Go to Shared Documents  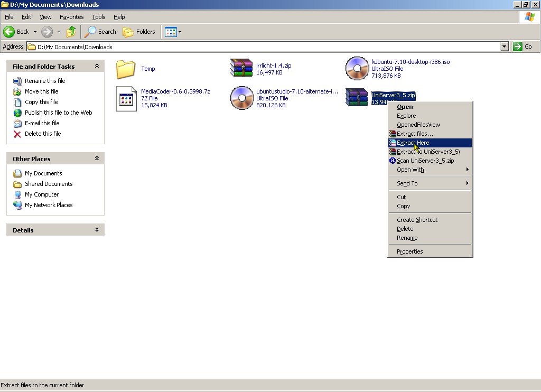(49, 184)
